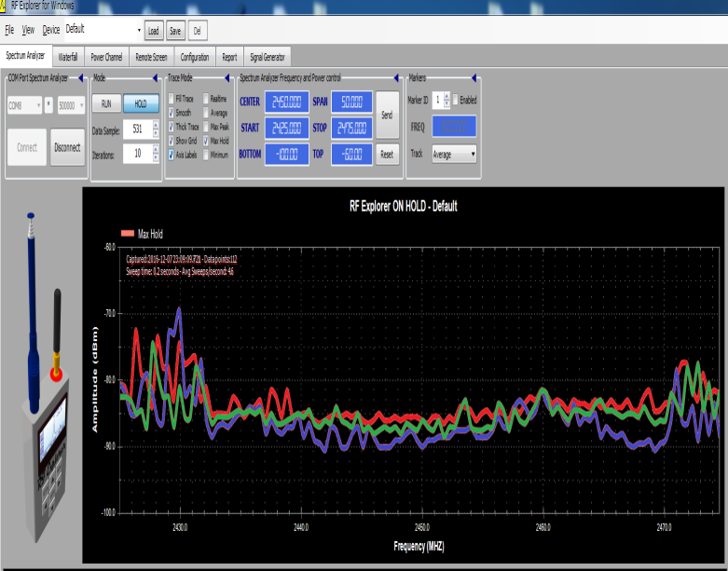The image size is (728, 571).
Task: Collapse the COM Port Spectrum Analyzer panel arrow
Action: [x=80, y=78]
